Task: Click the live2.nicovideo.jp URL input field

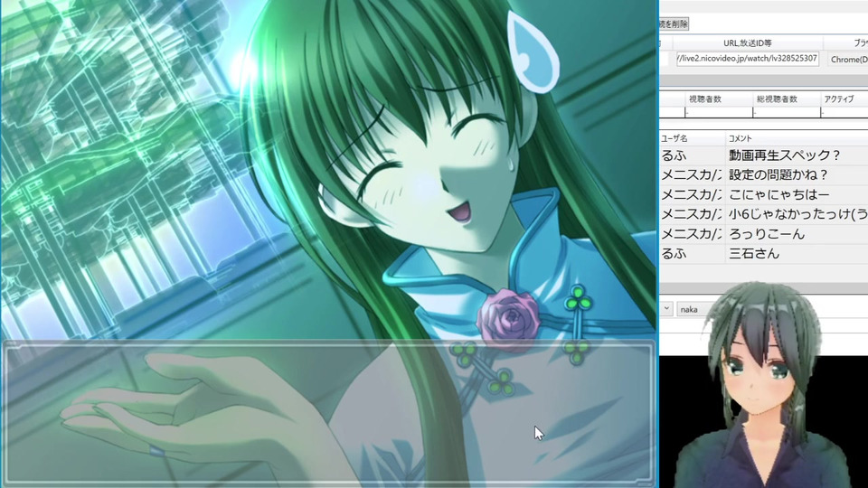Action: click(748, 59)
